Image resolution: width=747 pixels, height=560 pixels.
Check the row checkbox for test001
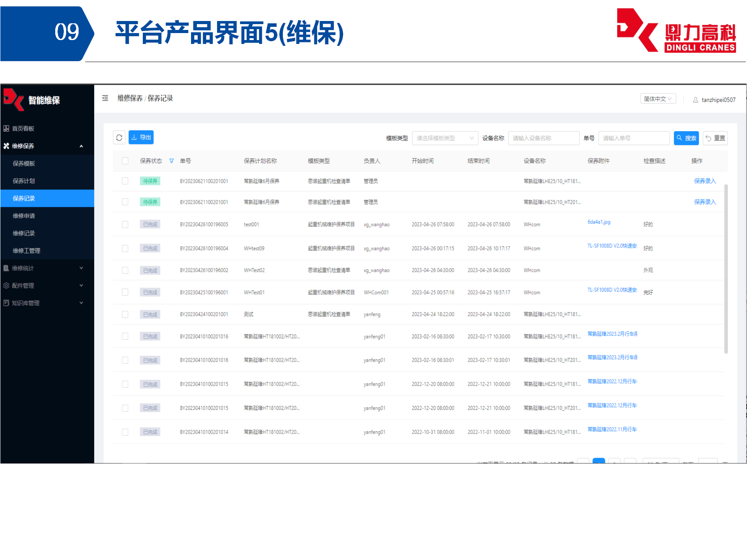pyautogui.click(x=125, y=225)
